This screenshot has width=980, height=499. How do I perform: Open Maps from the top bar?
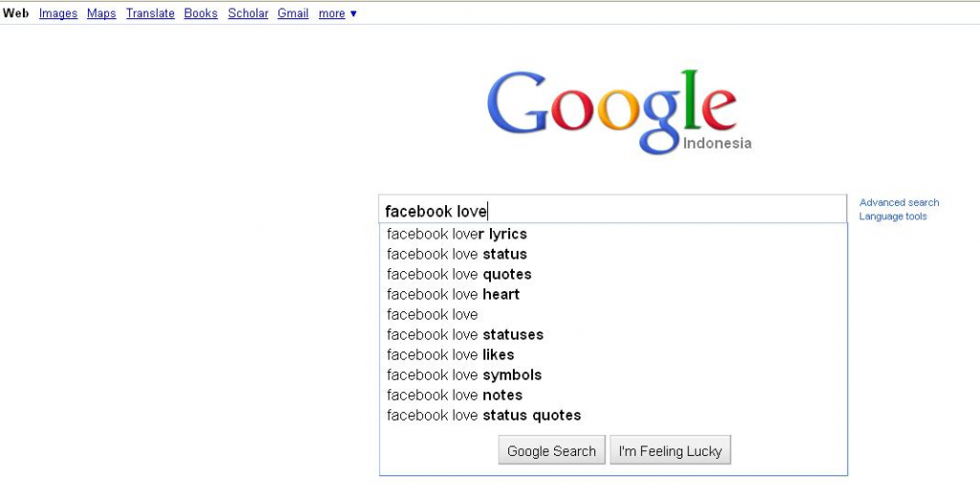pos(101,13)
